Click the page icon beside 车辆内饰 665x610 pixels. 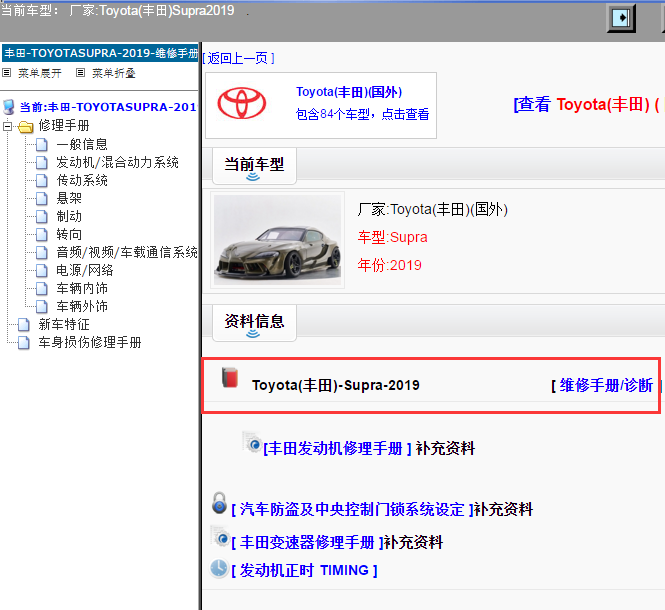point(42,289)
